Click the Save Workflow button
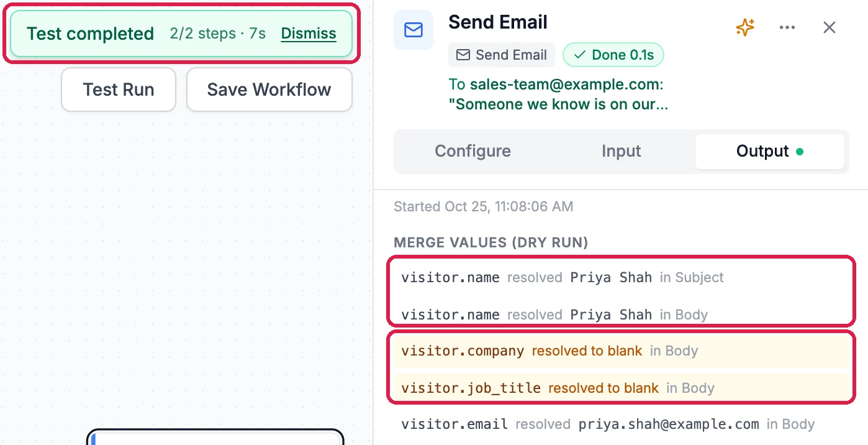 (269, 89)
